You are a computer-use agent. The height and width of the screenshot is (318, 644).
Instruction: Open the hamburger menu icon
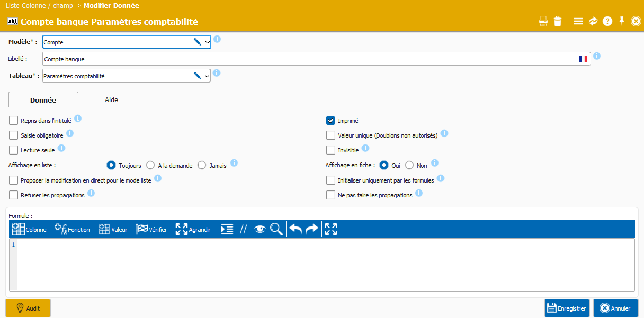[x=578, y=21]
